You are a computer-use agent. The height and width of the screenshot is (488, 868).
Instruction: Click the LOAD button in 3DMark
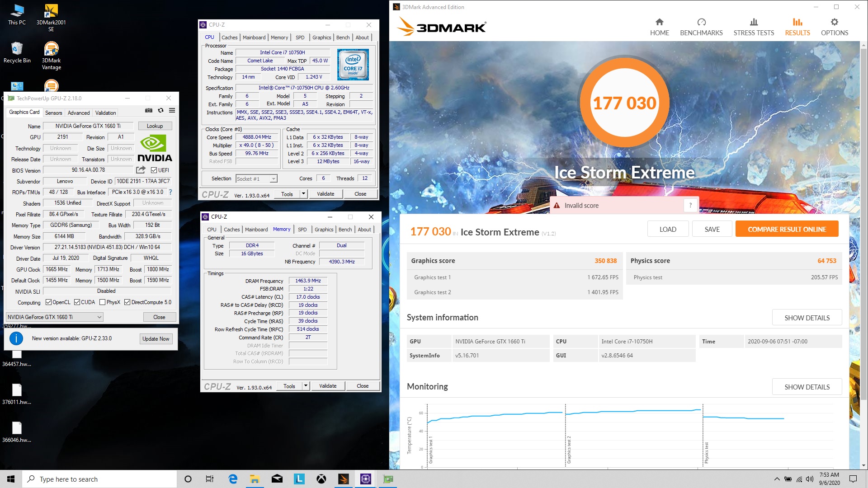(668, 229)
